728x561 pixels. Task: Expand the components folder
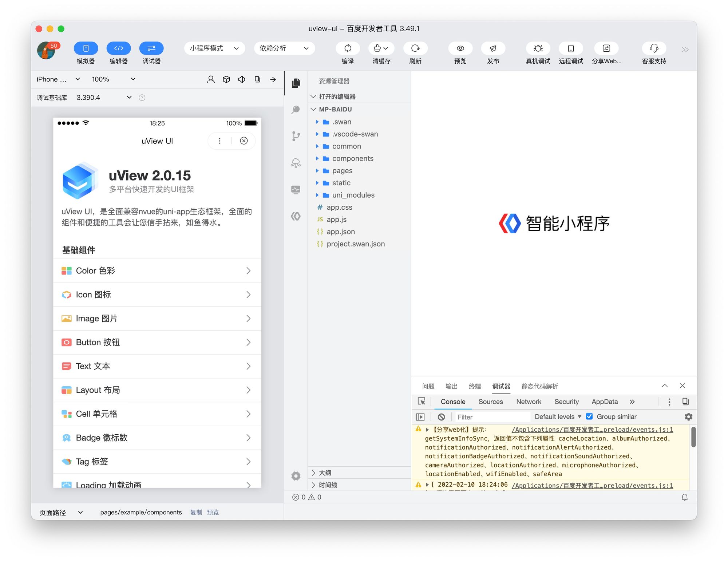point(359,158)
